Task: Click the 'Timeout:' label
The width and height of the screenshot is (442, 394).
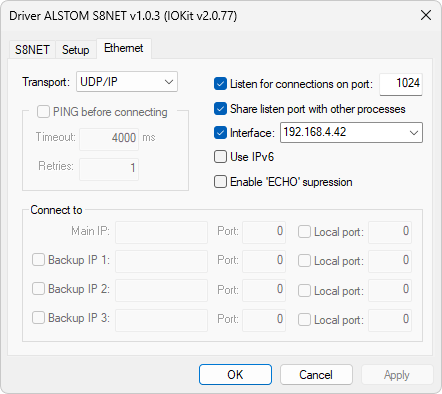Action: coord(56,137)
